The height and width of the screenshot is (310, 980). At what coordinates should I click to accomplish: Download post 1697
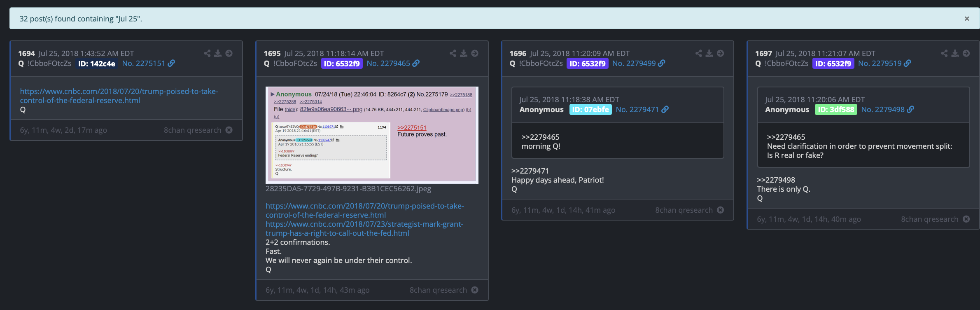click(x=955, y=53)
